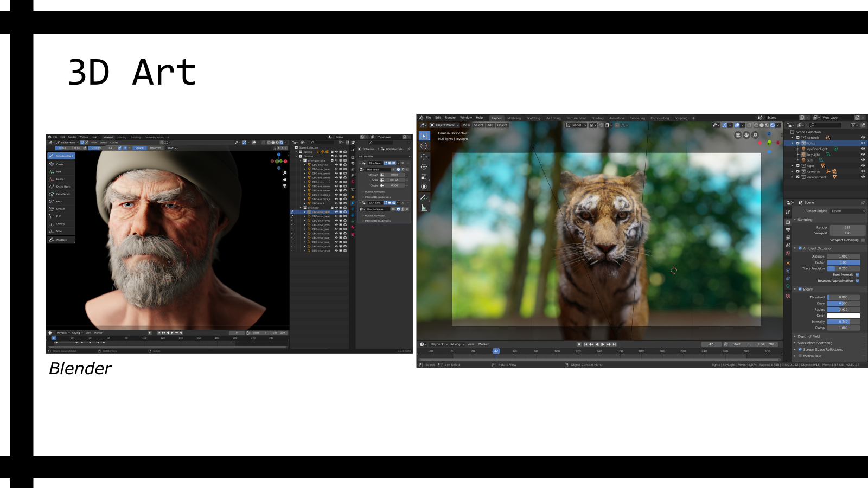Switch to the UV Editing workspace tab
The image size is (868, 488).
click(x=553, y=118)
